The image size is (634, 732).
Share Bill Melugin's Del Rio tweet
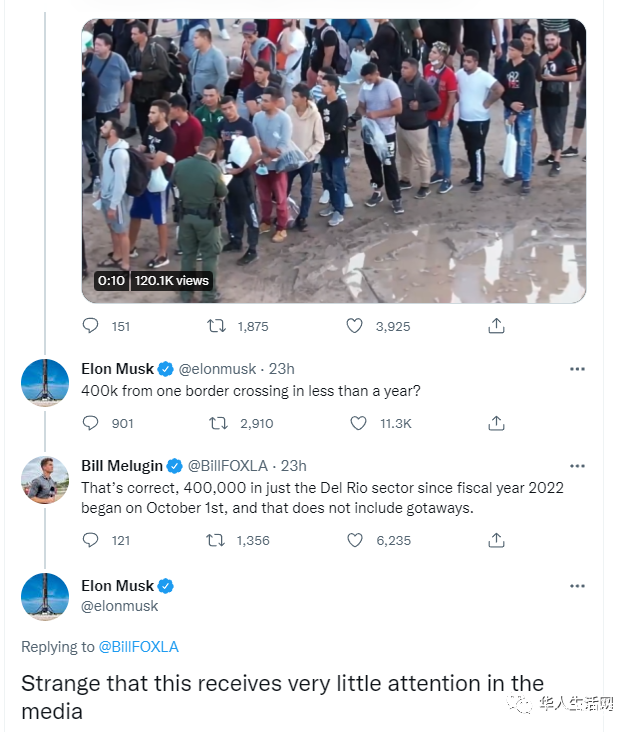pos(496,540)
